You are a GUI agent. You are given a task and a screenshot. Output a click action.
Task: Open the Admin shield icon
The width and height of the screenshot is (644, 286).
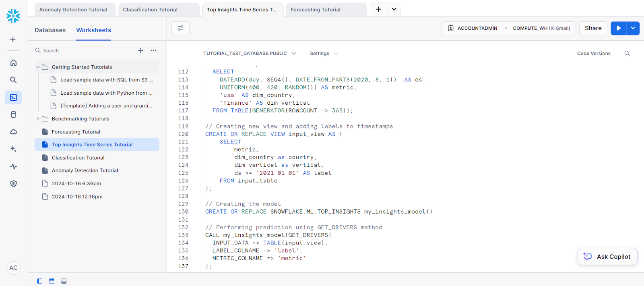[13, 184]
